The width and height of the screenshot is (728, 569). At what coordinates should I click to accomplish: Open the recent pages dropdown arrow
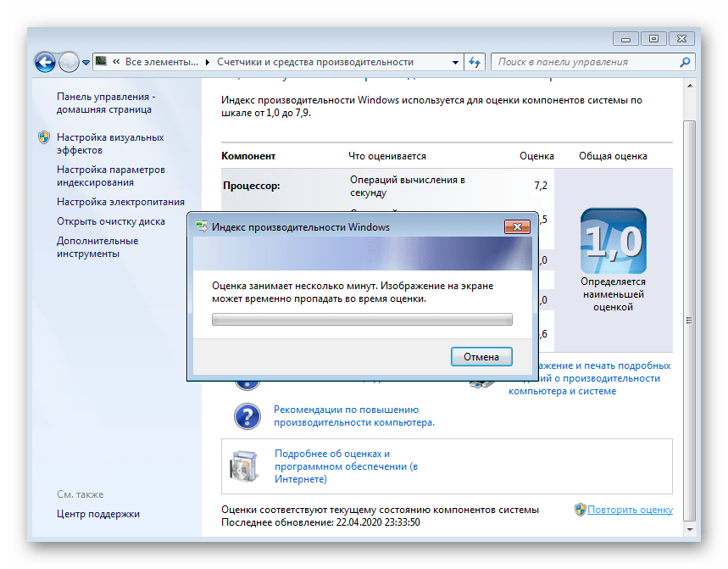(x=86, y=63)
